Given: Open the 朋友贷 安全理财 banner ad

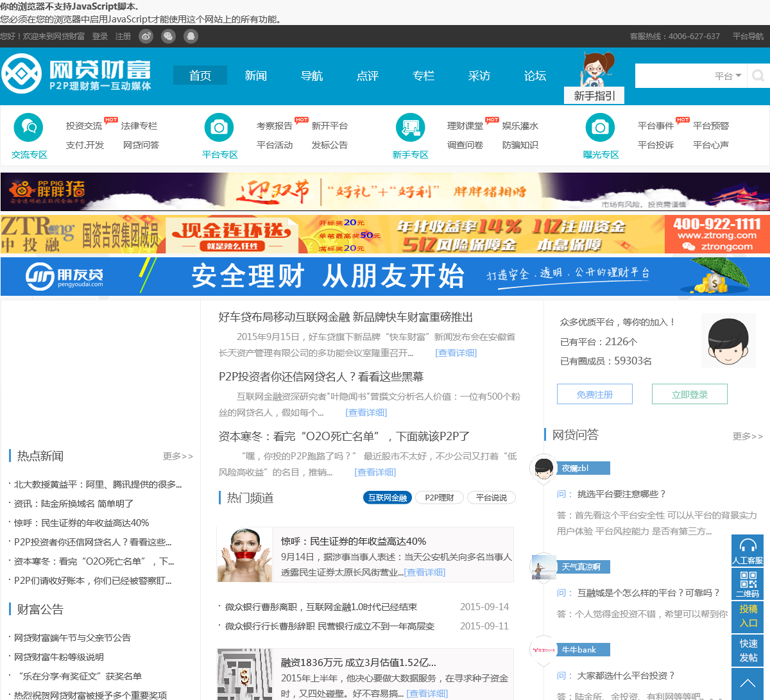Looking at the screenshot, I should [x=385, y=277].
